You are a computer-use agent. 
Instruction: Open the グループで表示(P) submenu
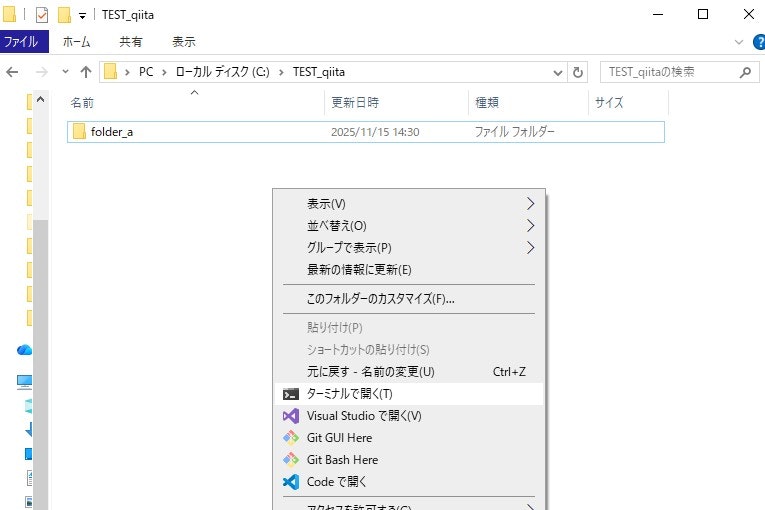pos(409,247)
